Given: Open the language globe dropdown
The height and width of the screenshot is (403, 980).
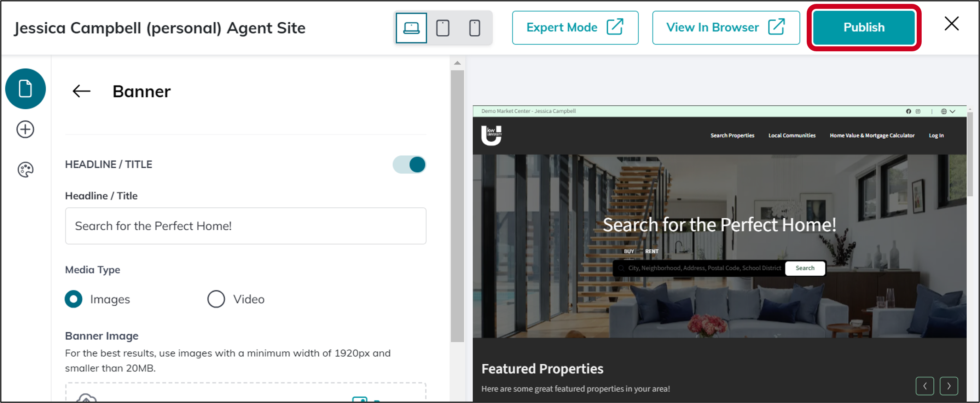Looking at the screenshot, I should click(948, 111).
